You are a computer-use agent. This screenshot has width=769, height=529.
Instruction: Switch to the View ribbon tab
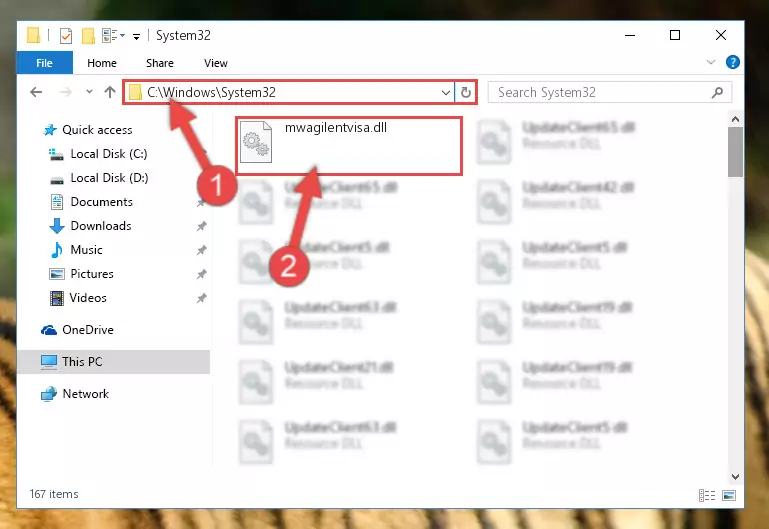click(215, 63)
